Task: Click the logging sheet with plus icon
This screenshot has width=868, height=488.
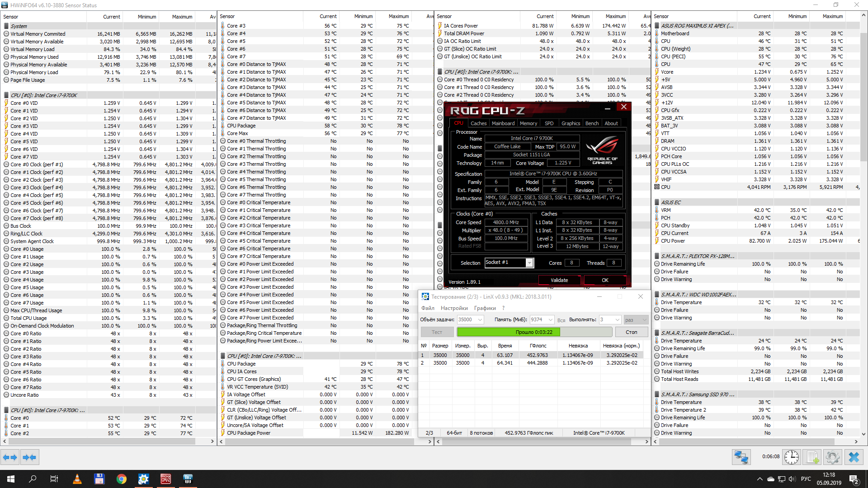Action: pos(812,457)
